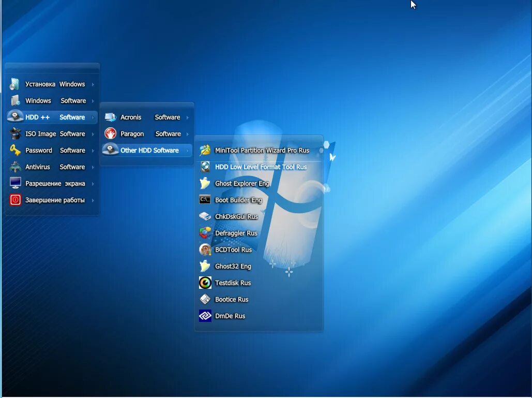The height and width of the screenshot is (398, 532).
Task: Open the HDD ++ Software menu entry
Action: (52, 117)
